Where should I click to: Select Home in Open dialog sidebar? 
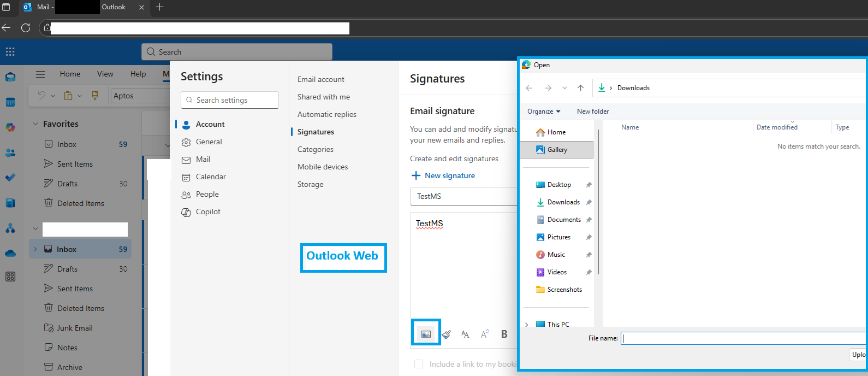pos(557,132)
